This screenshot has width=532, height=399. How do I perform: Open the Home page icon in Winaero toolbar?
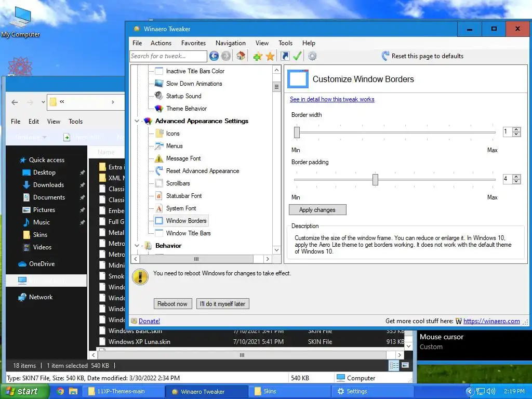[241, 56]
